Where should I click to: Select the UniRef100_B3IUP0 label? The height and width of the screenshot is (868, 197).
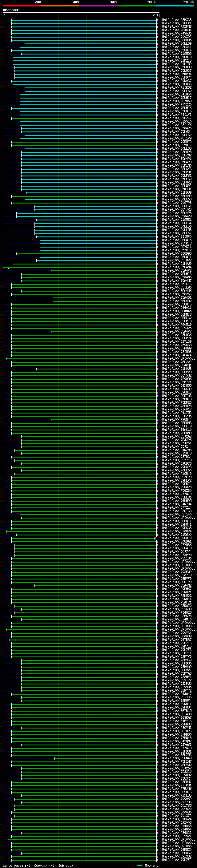tap(177, 236)
